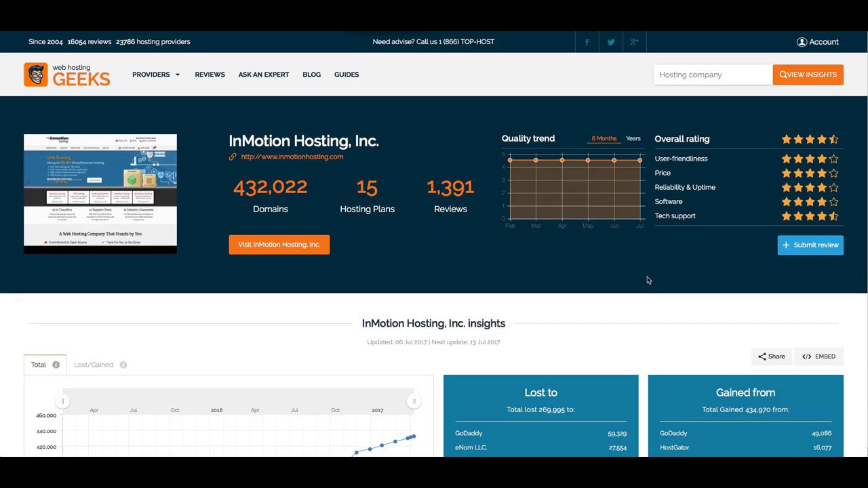Click the Reliability & Uptime rating stars
The width and height of the screenshot is (868, 488).
click(x=810, y=187)
